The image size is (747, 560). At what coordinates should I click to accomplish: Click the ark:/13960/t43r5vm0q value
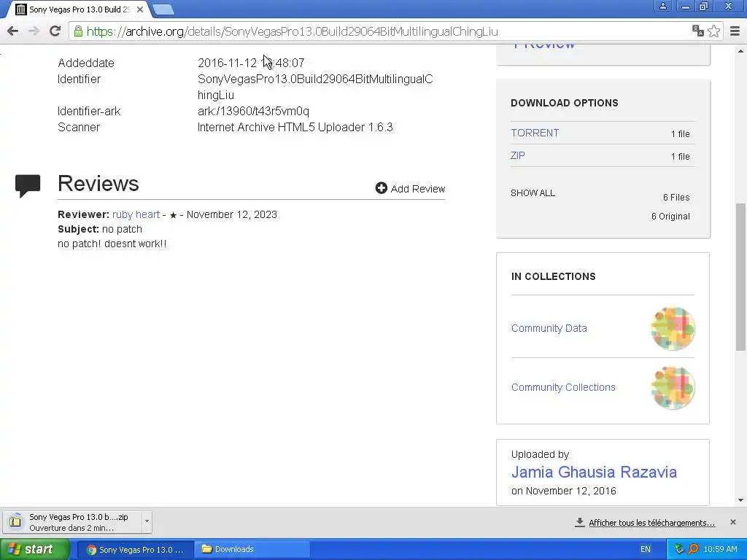click(253, 111)
